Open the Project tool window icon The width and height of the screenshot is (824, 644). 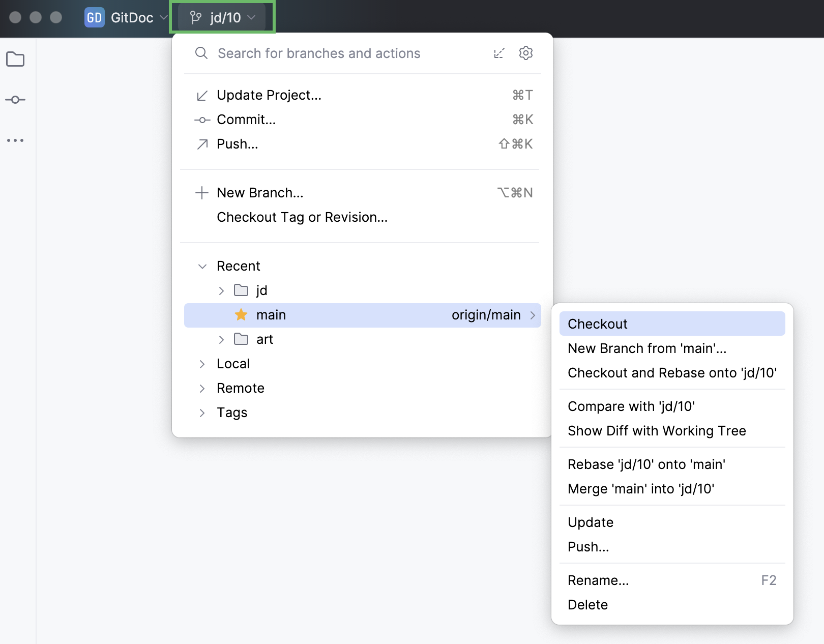16,60
